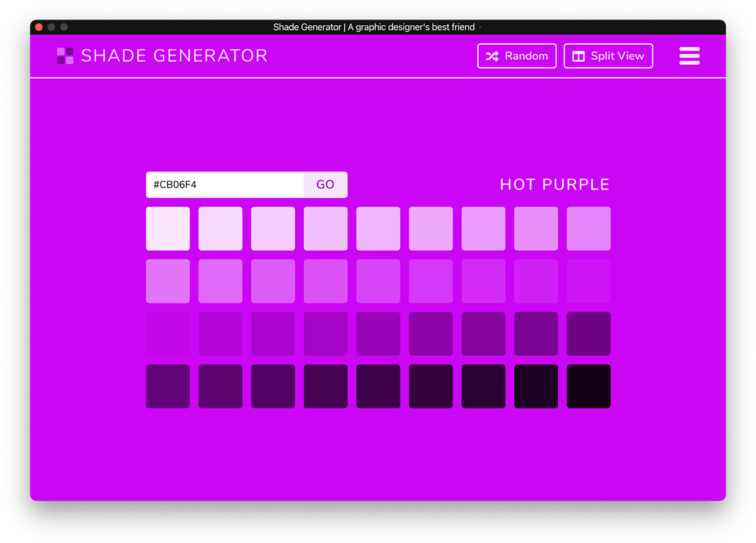Screen dimensions: 756x543
Task: Select the second swatch in the bottom row
Action: (x=220, y=386)
